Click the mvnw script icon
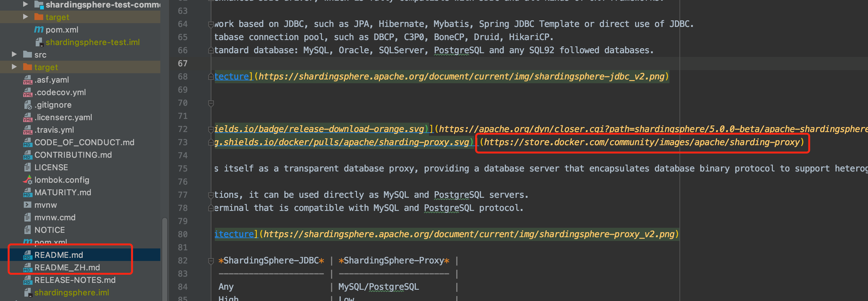This screenshot has width=868, height=301. [x=28, y=205]
